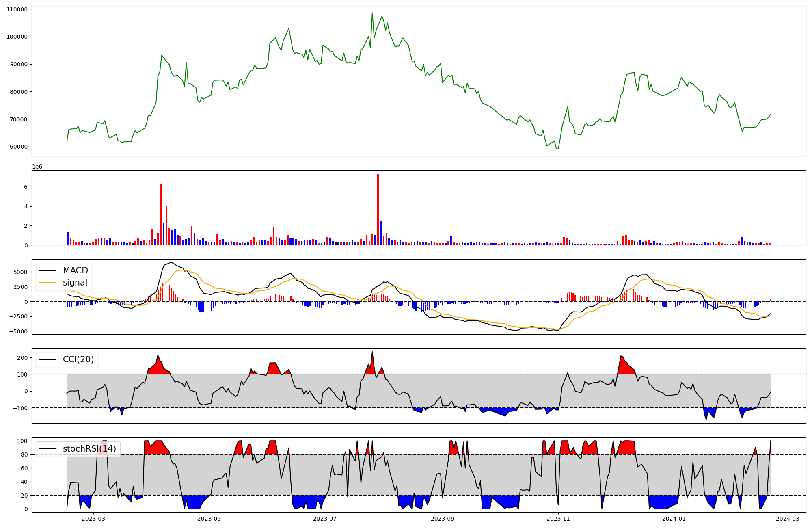Click the MACD legend entry

click(63, 270)
